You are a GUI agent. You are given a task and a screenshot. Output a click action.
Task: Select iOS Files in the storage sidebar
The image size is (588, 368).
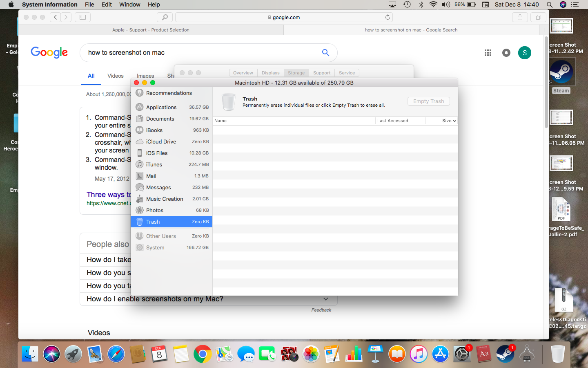[x=171, y=153]
